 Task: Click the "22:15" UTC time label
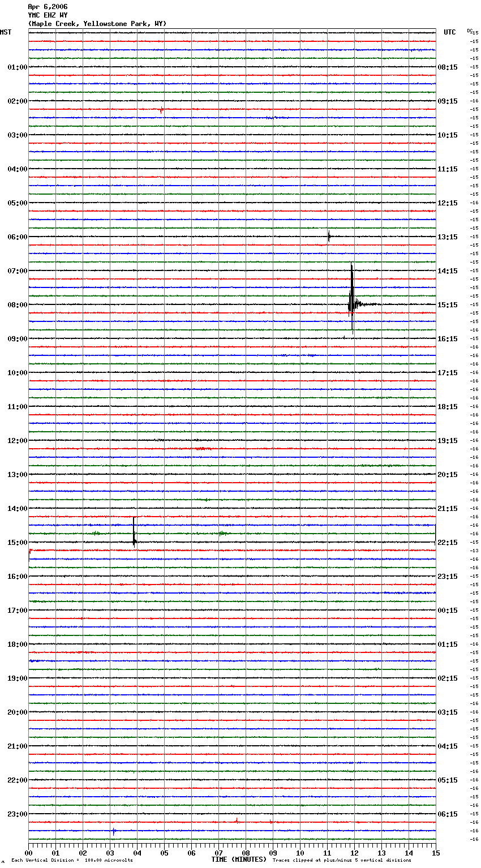click(448, 543)
